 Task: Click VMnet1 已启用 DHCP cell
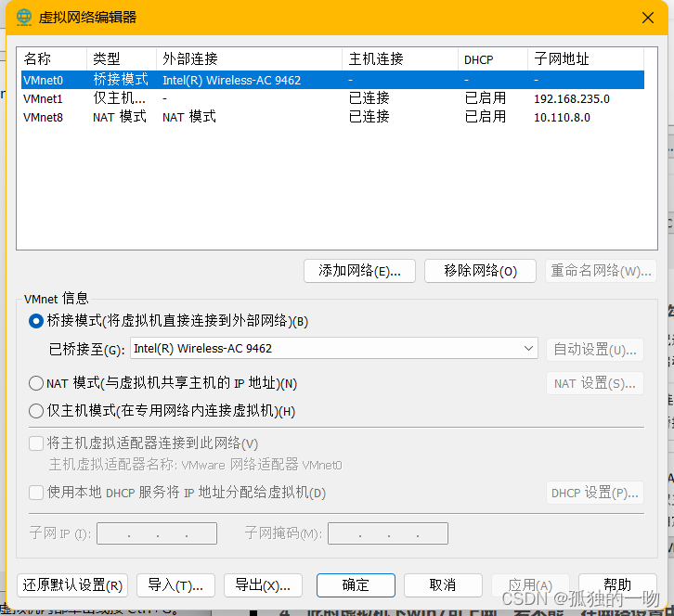point(486,98)
